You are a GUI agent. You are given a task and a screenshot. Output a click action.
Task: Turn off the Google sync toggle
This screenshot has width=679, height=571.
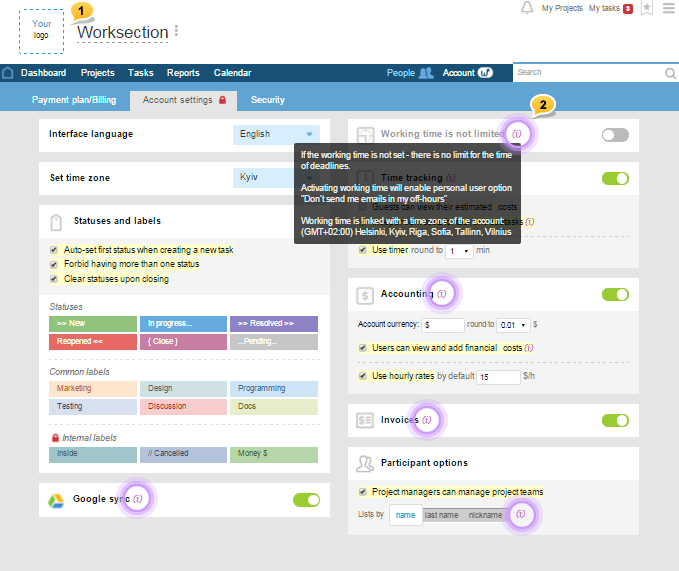coord(306,500)
